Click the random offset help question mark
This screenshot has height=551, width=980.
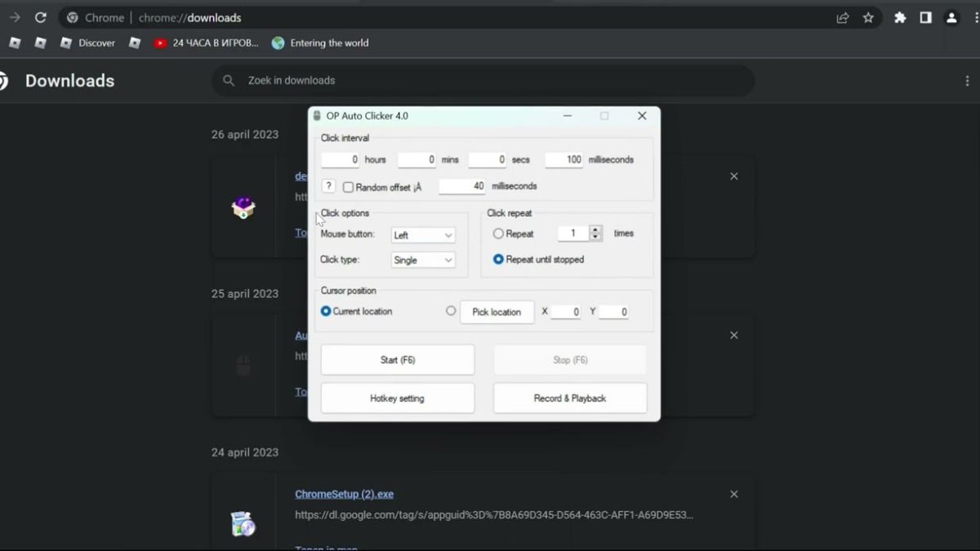pyautogui.click(x=328, y=186)
